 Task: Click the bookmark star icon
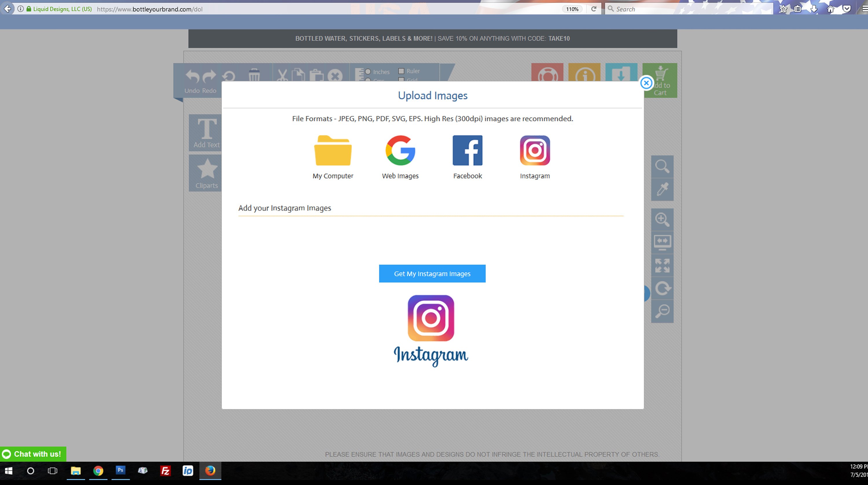[783, 9]
